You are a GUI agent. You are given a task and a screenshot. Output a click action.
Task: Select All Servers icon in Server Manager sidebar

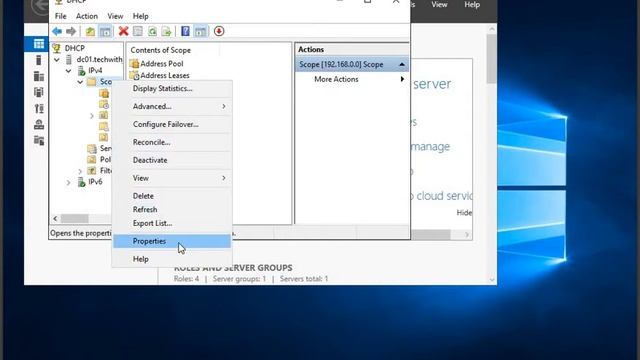pyautogui.click(x=39, y=76)
